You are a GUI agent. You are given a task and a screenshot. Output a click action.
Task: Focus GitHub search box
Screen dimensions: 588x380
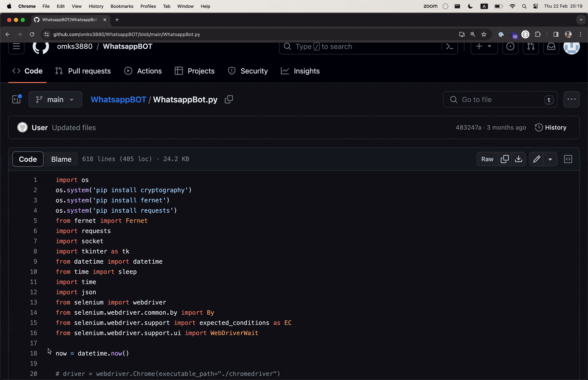pyautogui.click(x=361, y=47)
